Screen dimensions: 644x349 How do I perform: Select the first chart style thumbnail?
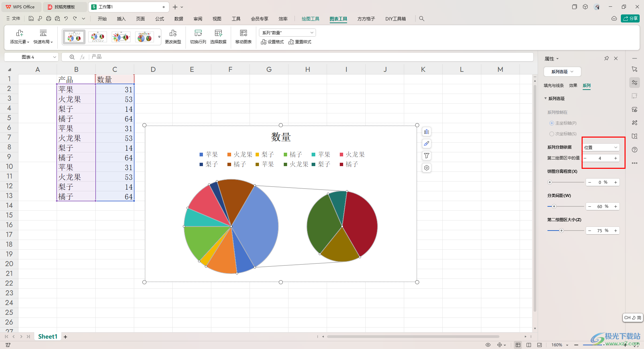coord(74,37)
